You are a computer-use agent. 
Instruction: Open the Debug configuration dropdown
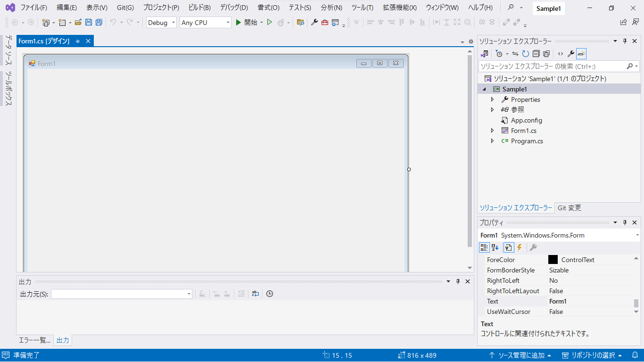click(161, 23)
